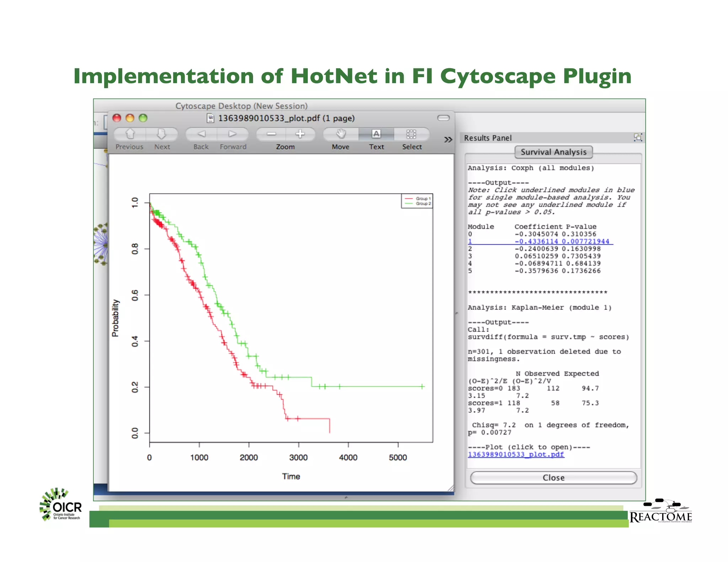
Task: Expand the toolbar overflow chevrons
Action: 448,140
